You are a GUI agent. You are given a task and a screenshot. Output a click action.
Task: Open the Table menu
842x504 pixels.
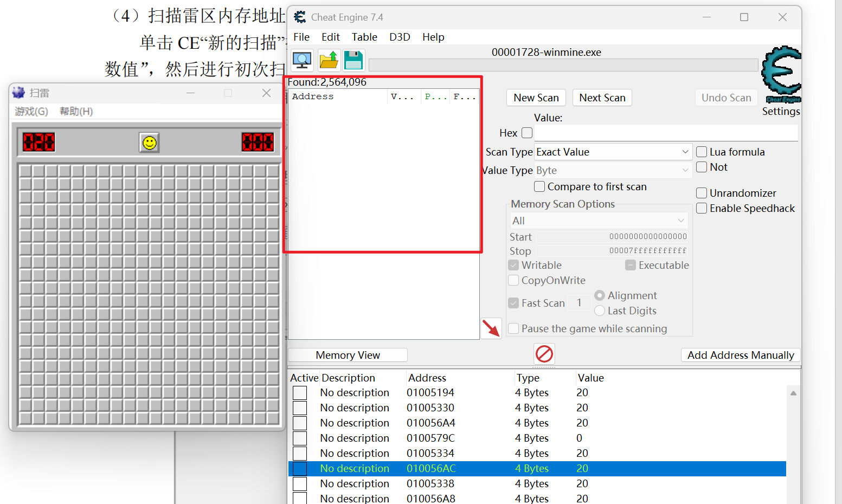364,37
